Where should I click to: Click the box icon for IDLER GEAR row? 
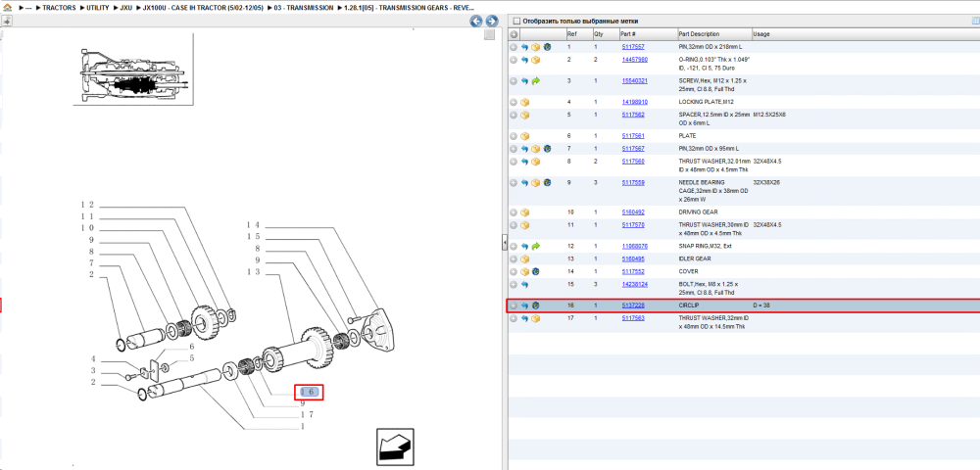click(x=525, y=258)
